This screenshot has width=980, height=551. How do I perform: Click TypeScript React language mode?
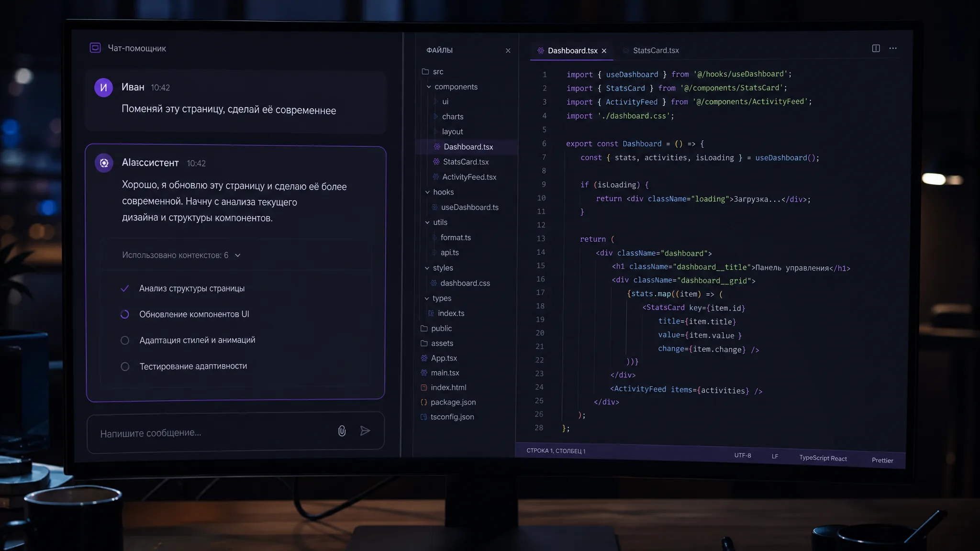823,458
